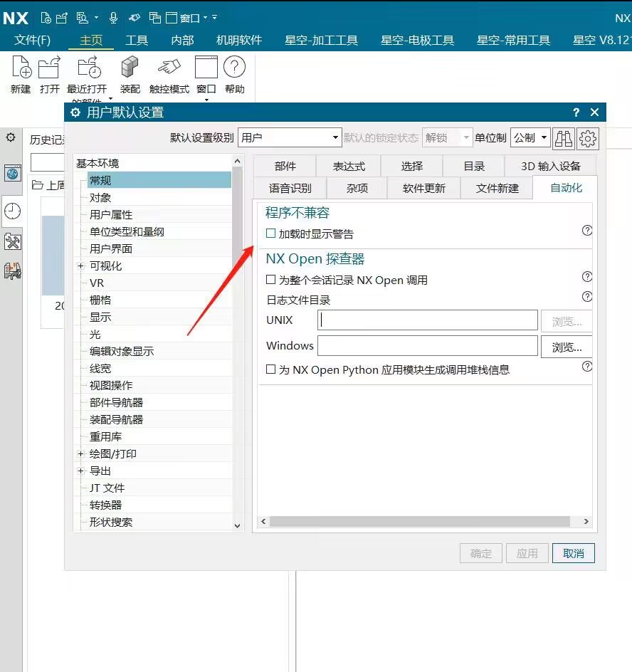Click scroll right arrow in settings pane
Image resolution: width=632 pixels, height=672 pixels.
586,522
